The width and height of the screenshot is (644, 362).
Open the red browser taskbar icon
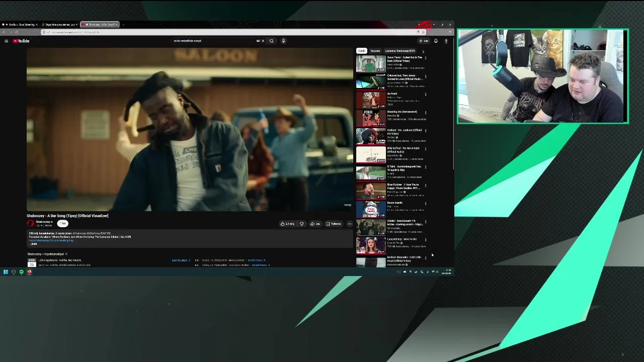tap(29, 272)
